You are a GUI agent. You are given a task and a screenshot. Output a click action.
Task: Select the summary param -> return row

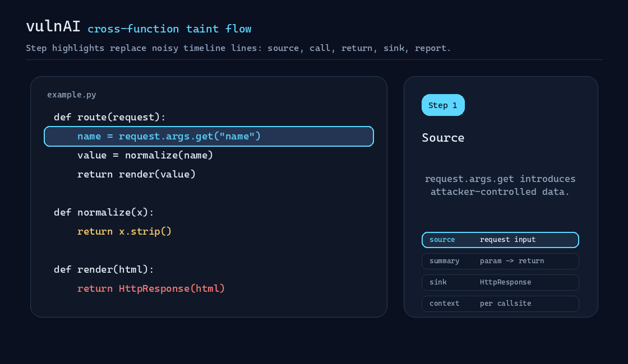(x=500, y=261)
